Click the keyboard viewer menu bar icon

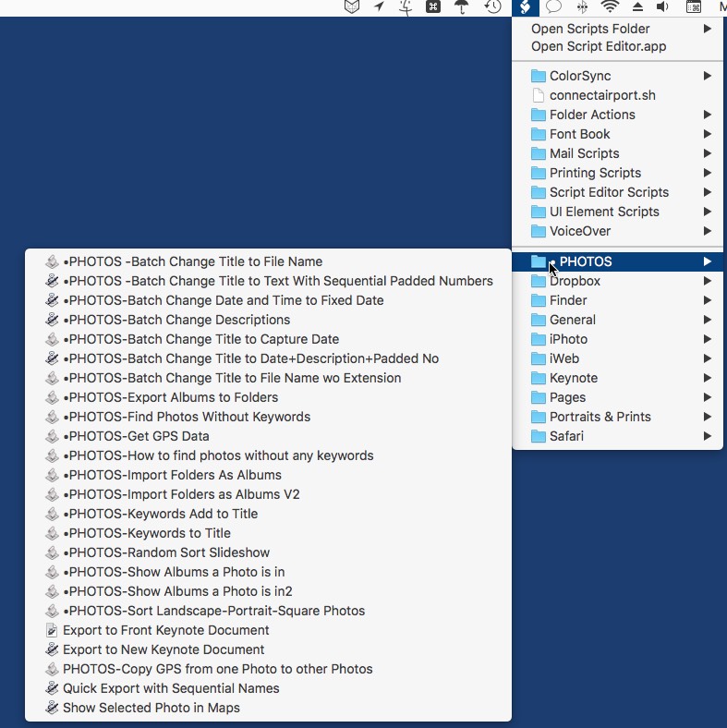click(694, 6)
